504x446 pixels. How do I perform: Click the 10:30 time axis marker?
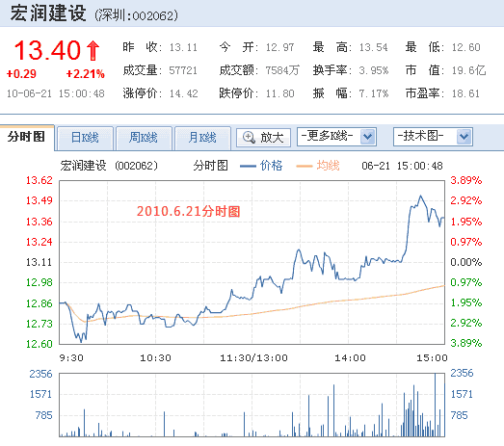[155, 358]
